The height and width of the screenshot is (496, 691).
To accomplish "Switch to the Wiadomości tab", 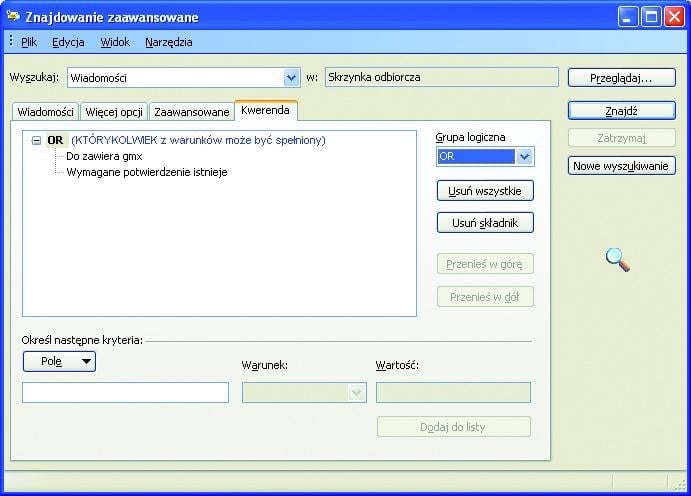I will [45, 112].
